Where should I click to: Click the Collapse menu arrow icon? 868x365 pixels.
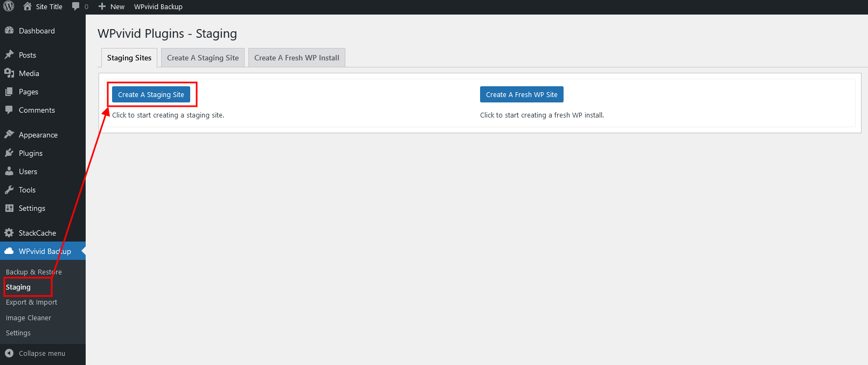[9, 353]
